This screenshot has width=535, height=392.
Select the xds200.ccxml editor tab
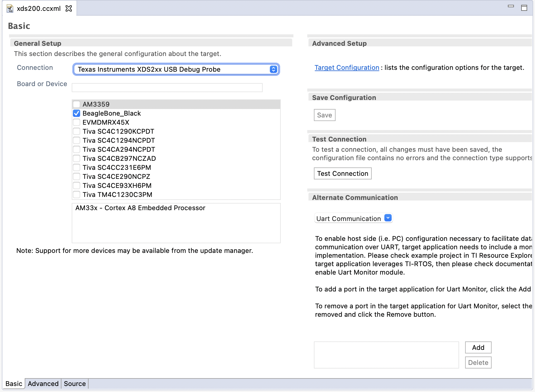coord(39,8)
